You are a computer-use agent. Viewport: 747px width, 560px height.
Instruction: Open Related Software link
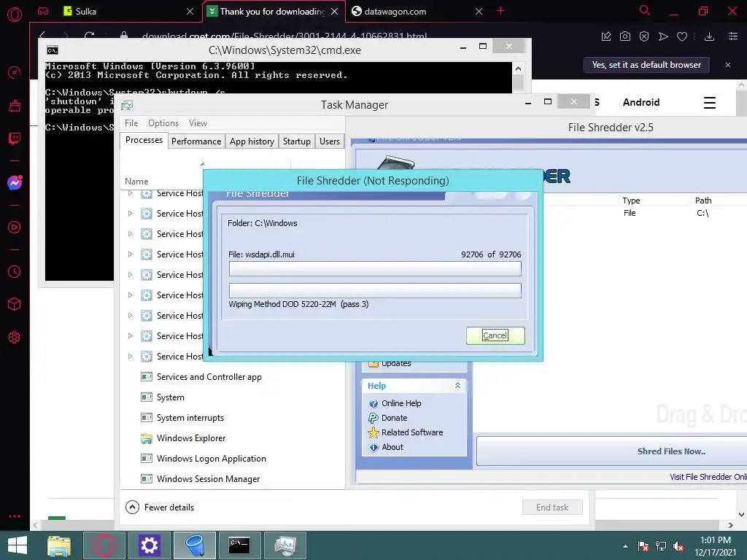pyautogui.click(x=412, y=432)
